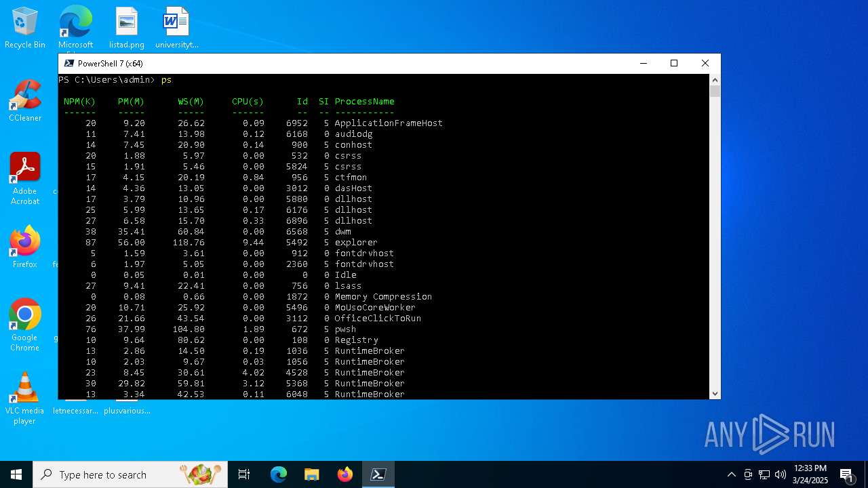Screen dimensions: 868x488
Task: Click the dasHost process name
Action: [353, 188]
